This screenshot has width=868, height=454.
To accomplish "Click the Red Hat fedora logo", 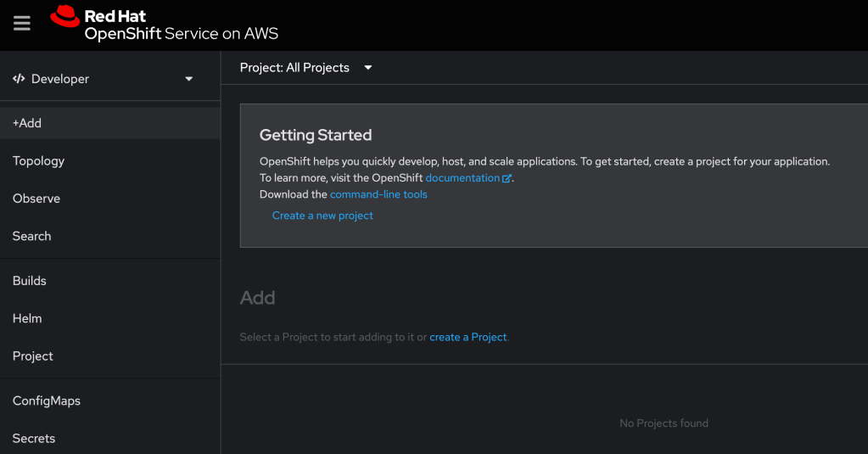I will [x=64, y=17].
